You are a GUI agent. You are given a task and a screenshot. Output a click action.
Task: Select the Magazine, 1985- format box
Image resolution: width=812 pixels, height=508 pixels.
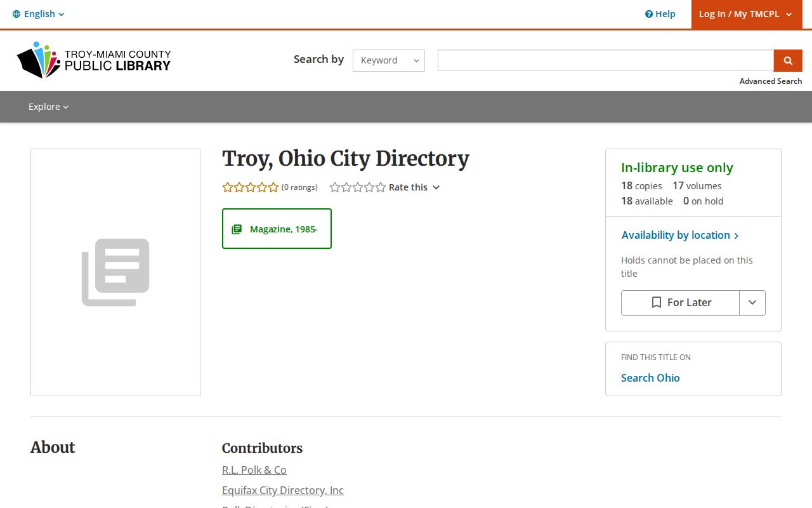[x=277, y=229]
